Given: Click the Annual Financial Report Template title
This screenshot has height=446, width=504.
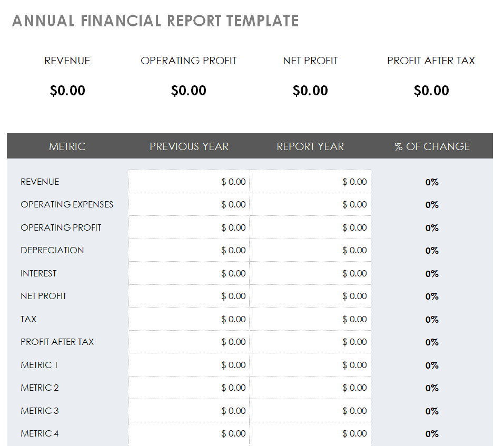Looking at the screenshot, I should coord(155,21).
